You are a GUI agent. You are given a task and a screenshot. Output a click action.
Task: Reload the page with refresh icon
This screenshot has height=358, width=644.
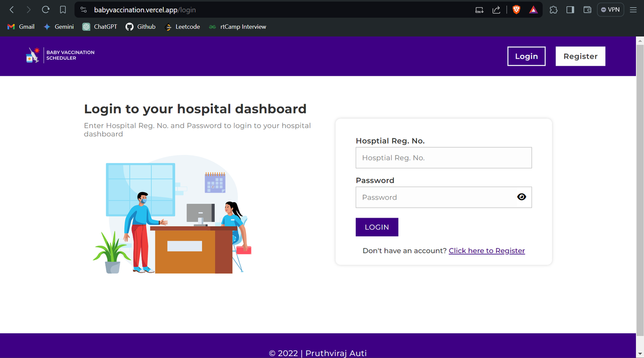(46, 10)
